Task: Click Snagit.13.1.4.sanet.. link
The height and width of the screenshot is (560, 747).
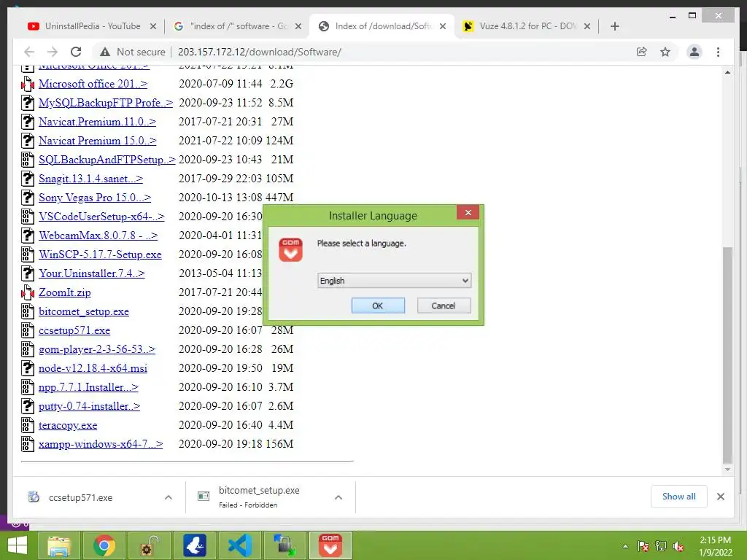Action: [90, 179]
